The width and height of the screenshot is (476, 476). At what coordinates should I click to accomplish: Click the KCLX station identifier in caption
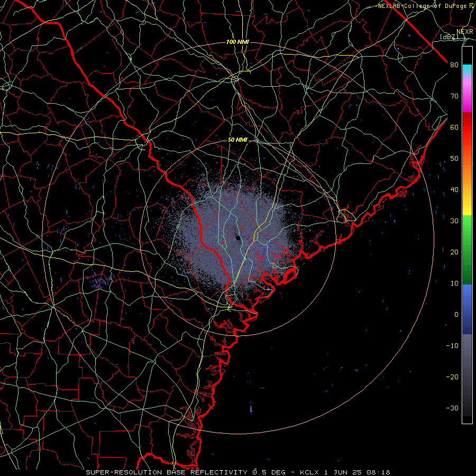click(x=309, y=472)
